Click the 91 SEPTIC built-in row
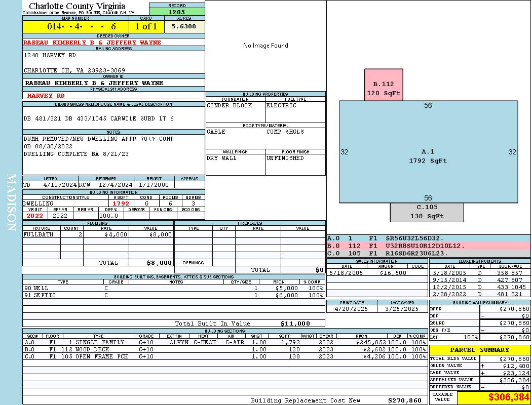 pos(172,295)
